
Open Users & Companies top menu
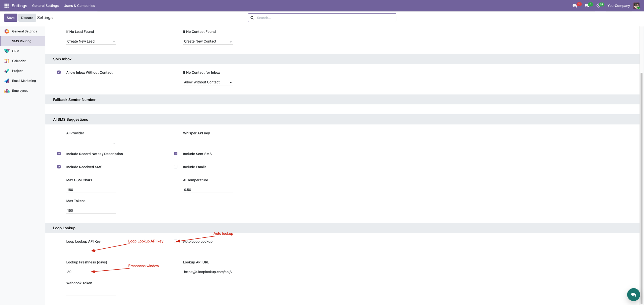tap(79, 6)
